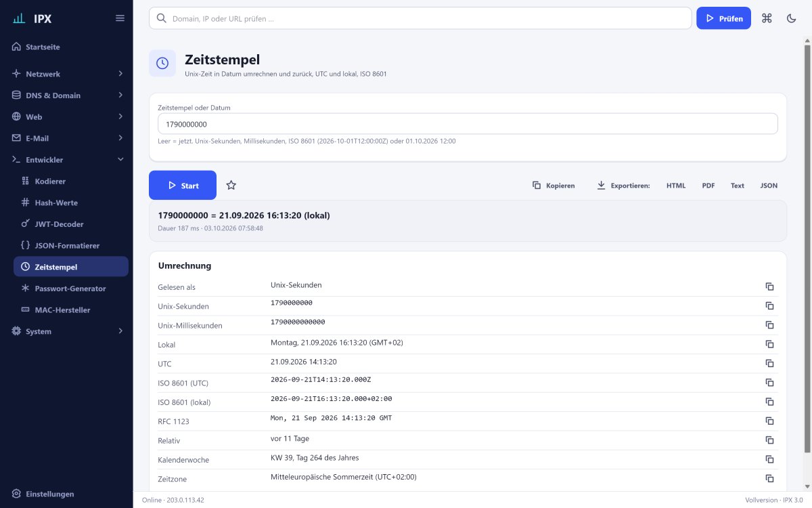Expand the E-Mail section chevron
This screenshot has width=812, height=508.
(120, 138)
